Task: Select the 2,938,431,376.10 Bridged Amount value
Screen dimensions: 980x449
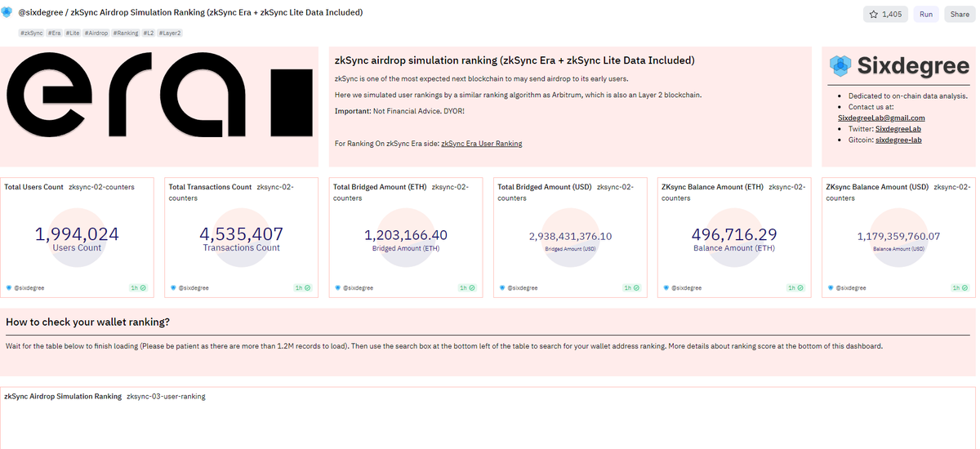Action: pos(571,237)
